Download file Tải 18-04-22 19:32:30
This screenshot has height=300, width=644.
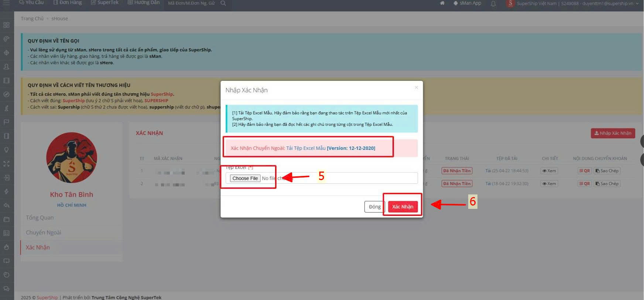coord(507,184)
